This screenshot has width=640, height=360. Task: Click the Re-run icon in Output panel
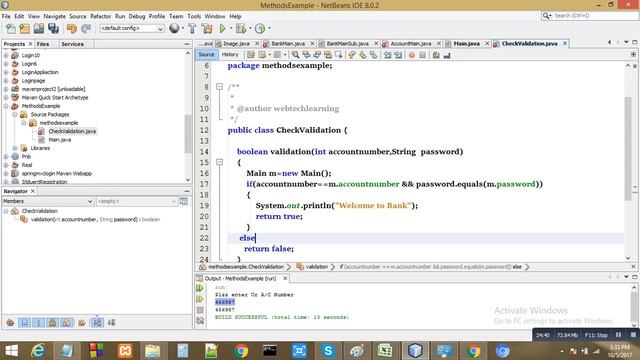coord(200,288)
